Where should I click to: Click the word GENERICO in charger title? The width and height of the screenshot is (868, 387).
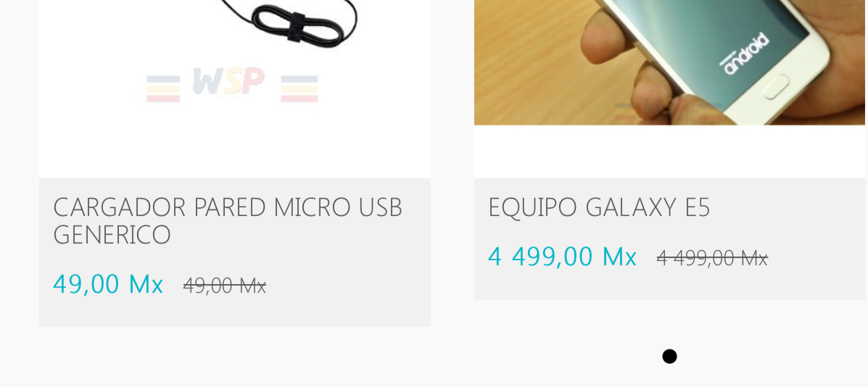112,234
